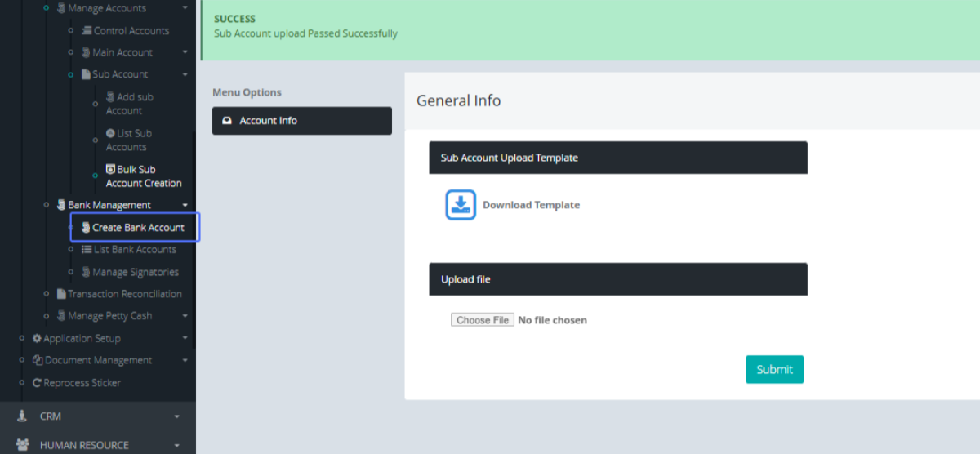Click the inbox icon beside Account Info
980x454 pixels.
[227, 121]
